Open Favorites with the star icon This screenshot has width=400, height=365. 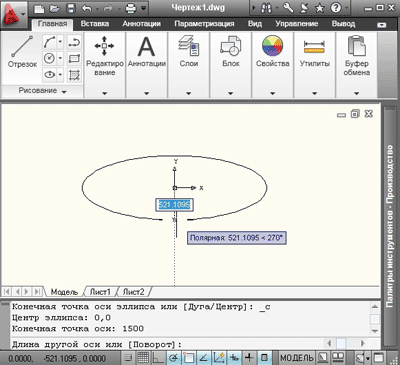click(x=320, y=8)
